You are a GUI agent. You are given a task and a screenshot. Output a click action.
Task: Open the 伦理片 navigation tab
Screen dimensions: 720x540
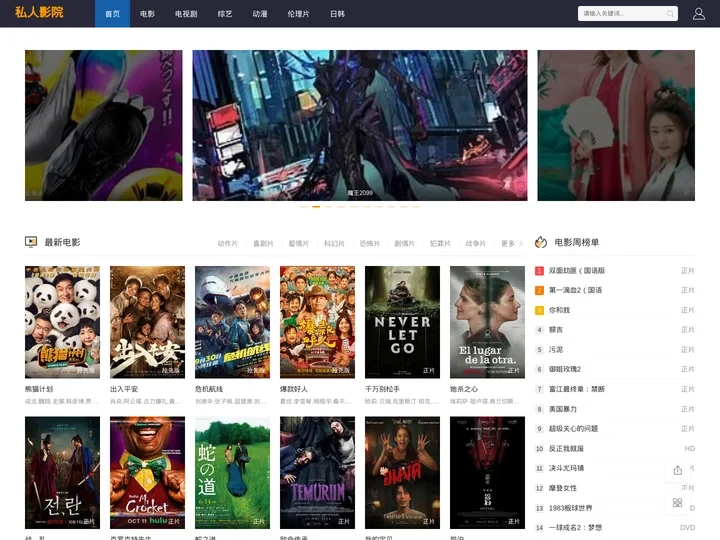coord(298,14)
